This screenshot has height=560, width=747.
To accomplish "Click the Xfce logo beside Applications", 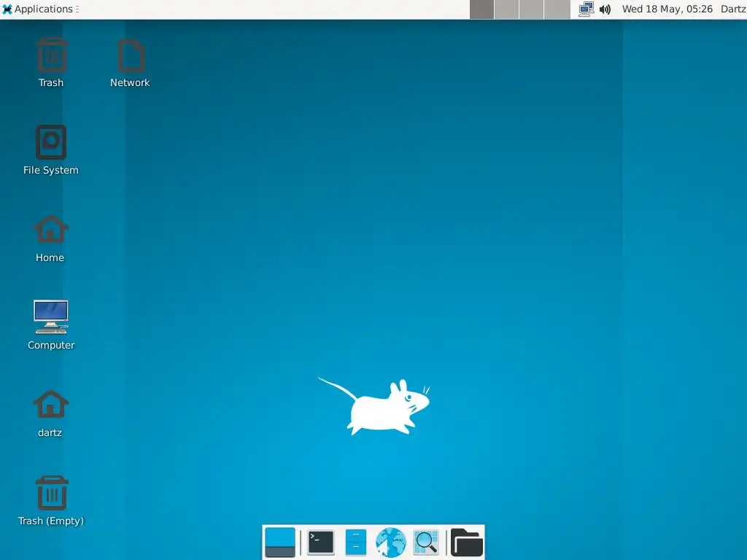I will pos(7,9).
